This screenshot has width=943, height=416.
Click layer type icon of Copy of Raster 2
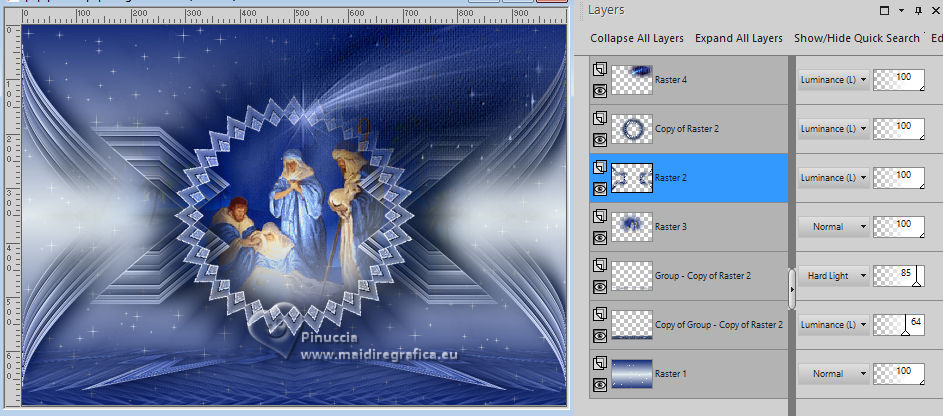coord(600,118)
